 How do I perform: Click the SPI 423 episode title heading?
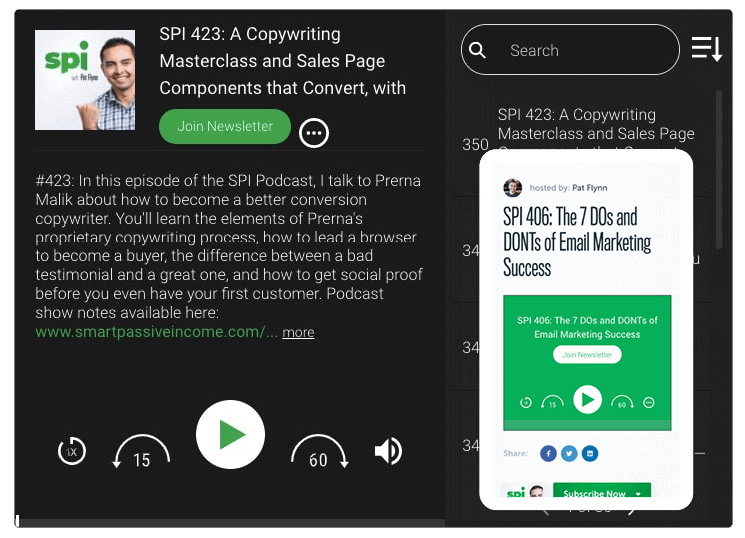[283, 61]
